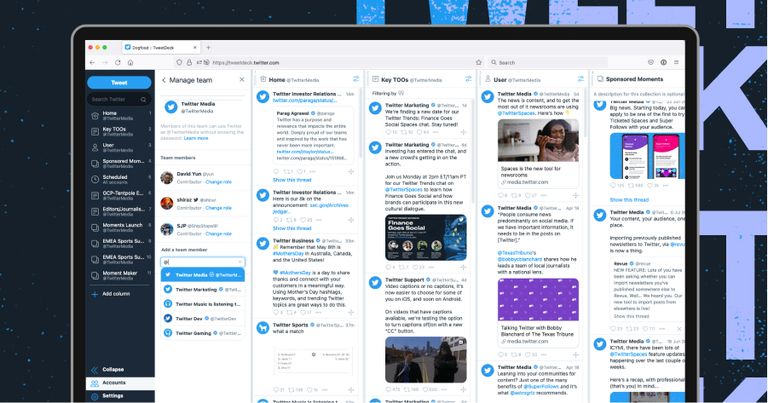Open Accounts in the sidebar
Viewport: 768px width, 403px height.
[x=120, y=383]
